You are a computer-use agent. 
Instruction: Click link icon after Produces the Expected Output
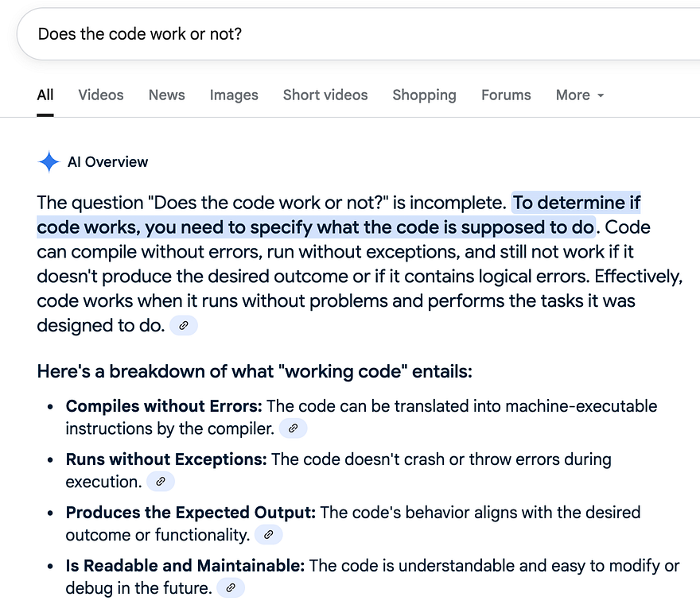click(x=268, y=535)
